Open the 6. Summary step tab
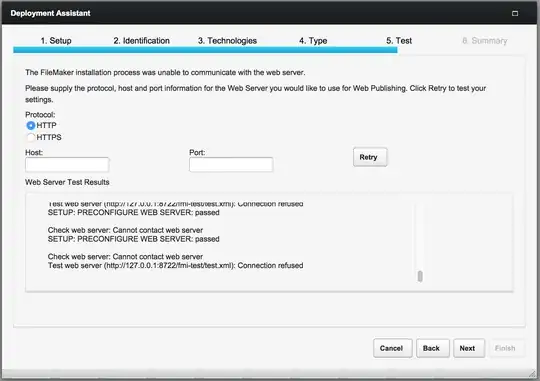 tap(485, 41)
